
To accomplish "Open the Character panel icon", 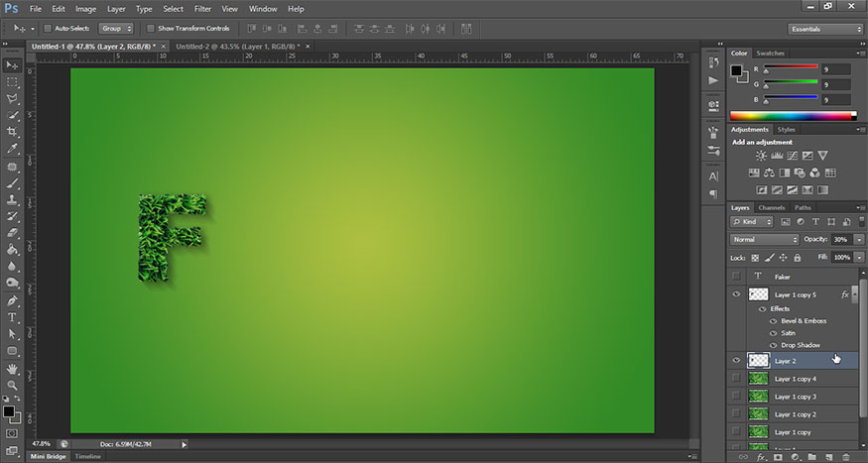I will pyautogui.click(x=713, y=176).
